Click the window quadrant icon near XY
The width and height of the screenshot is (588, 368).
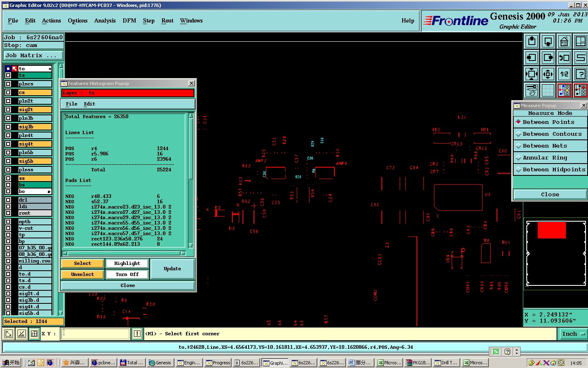tap(34, 334)
